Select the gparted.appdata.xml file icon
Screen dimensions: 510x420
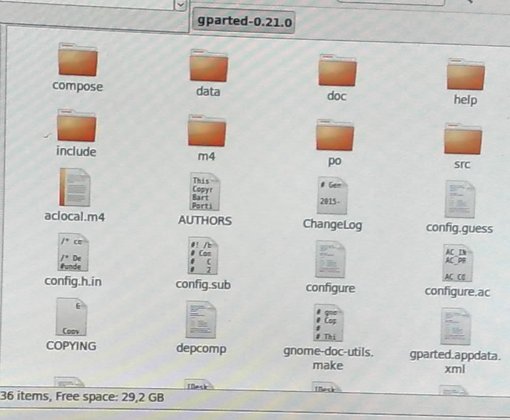click(x=456, y=326)
